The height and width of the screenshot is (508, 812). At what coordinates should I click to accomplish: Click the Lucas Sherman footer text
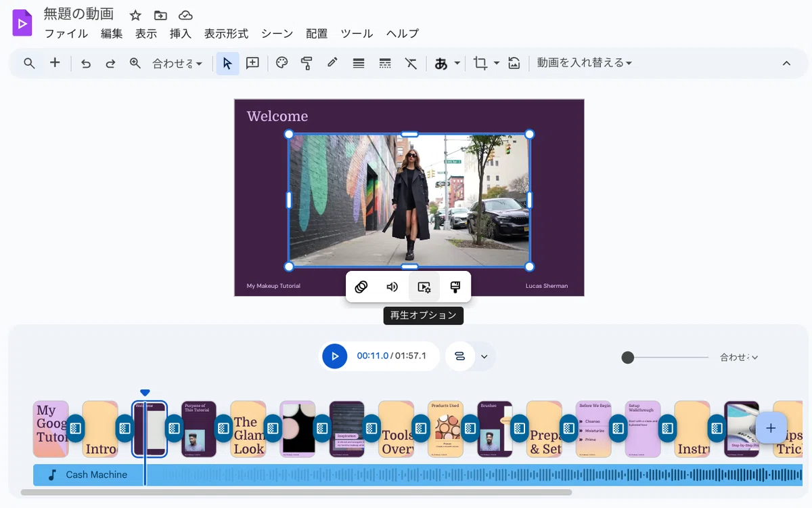[547, 286]
